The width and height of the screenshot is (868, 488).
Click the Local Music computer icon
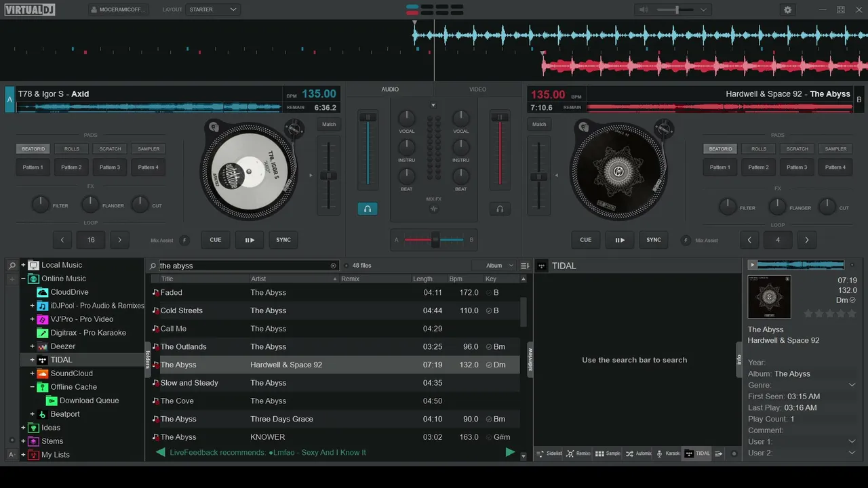coord(33,265)
